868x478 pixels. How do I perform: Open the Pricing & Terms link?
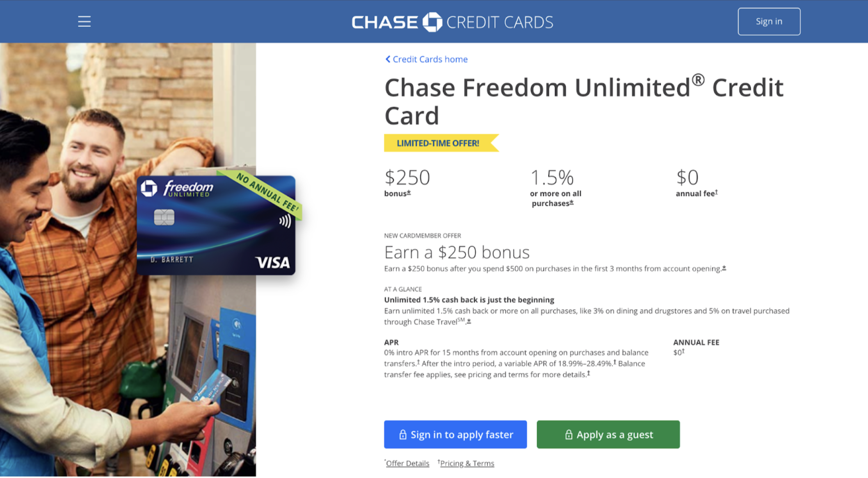tap(467, 463)
